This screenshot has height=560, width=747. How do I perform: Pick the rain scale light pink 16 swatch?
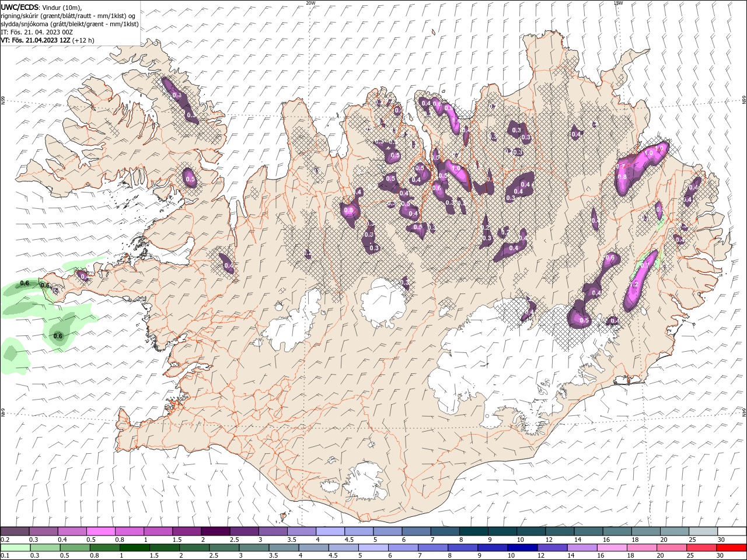[x=612, y=548]
